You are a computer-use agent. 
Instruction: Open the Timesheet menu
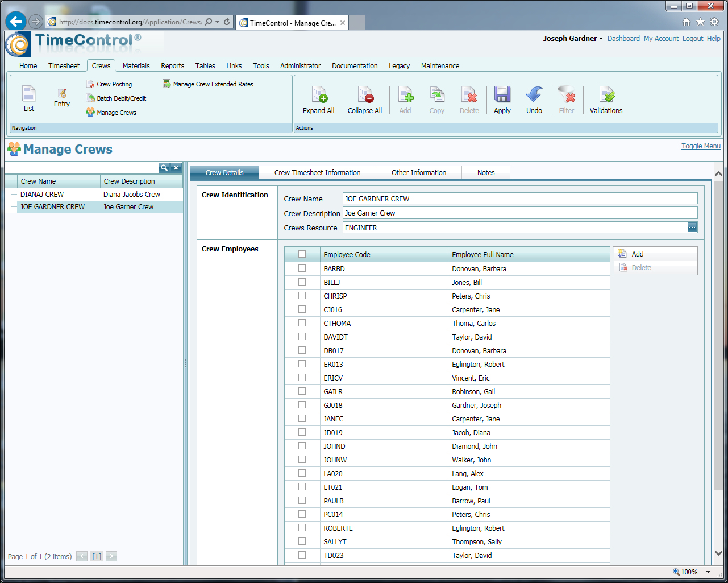click(64, 66)
